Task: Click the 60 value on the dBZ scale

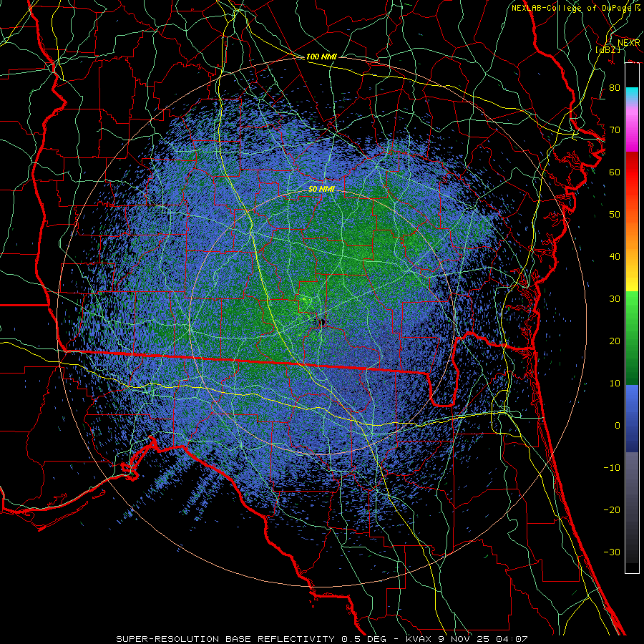Action: pyautogui.click(x=615, y=172)
